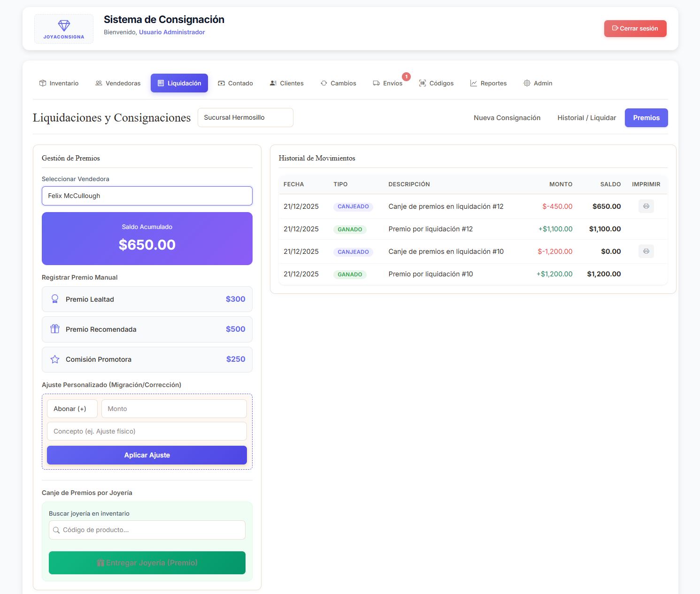
Task: Open the Reportes tab
Action: click(x=488, y=83)
